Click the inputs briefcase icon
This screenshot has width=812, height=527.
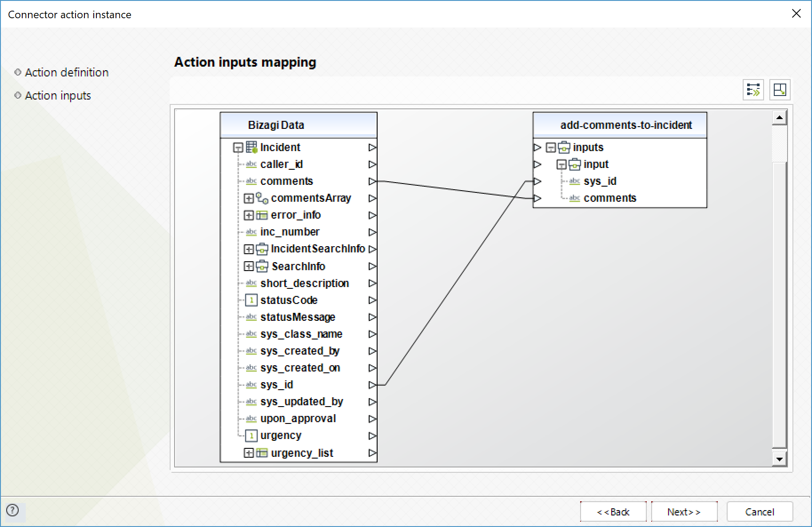click(564, 147)
